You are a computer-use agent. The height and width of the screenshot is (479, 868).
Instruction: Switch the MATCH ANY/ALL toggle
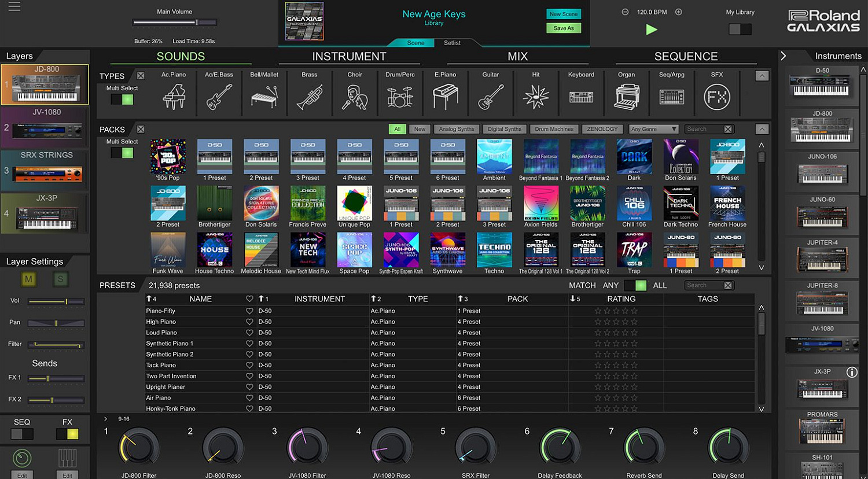(635, 285)
